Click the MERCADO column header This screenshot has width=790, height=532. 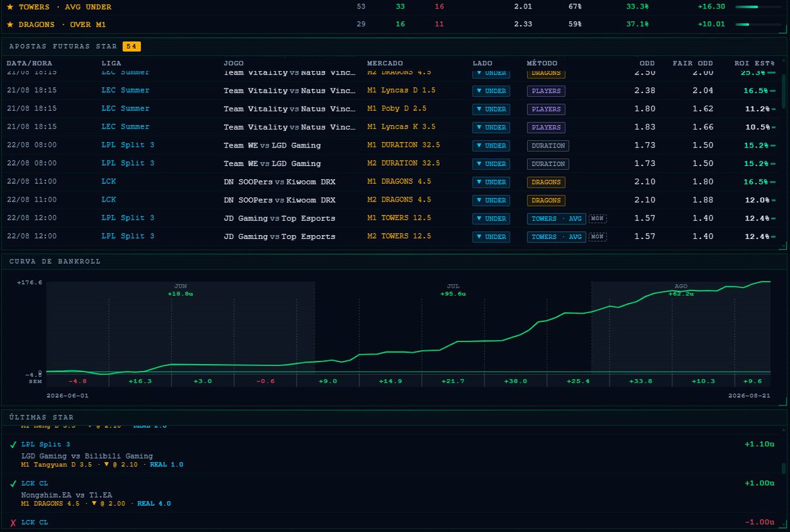(385, 63)
